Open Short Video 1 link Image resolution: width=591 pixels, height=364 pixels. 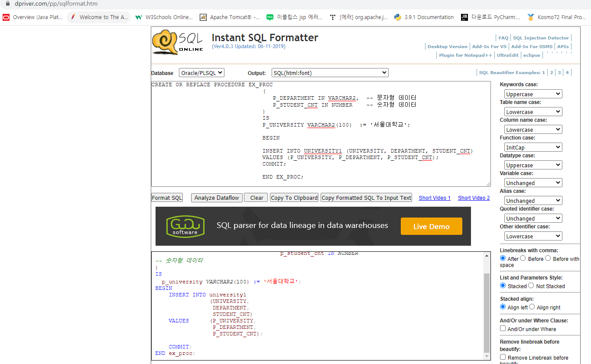point(435,198)
